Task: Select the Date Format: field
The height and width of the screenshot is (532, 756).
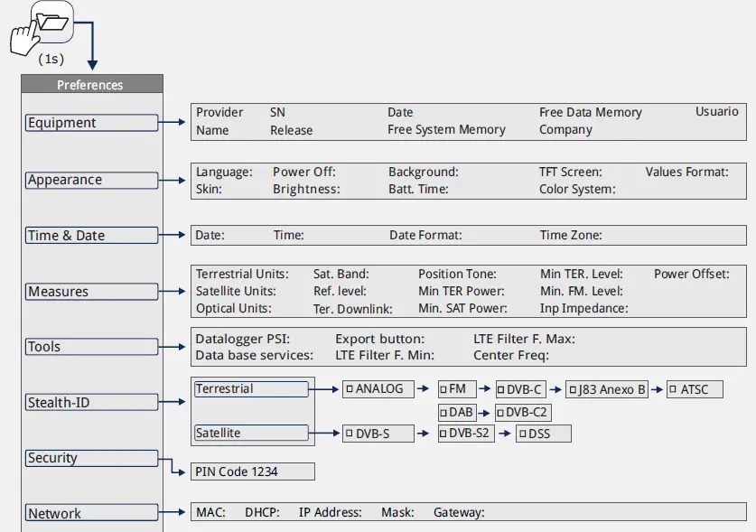Action: [425, 236]
